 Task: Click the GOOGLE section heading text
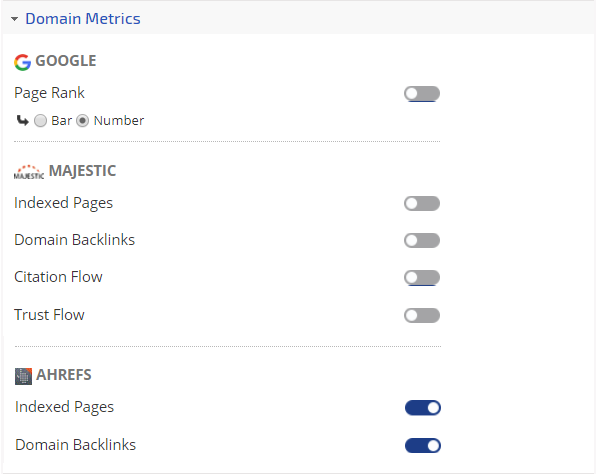(66, 61)
